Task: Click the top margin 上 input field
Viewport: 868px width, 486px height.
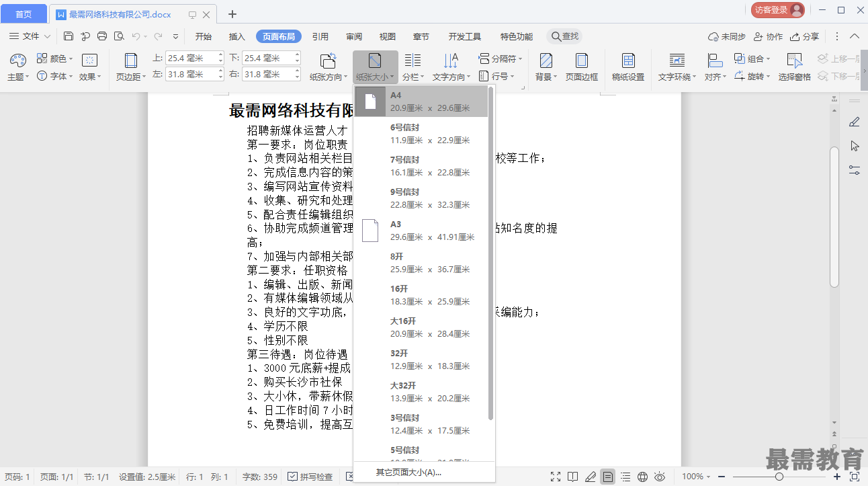Action: click(195, 58)
